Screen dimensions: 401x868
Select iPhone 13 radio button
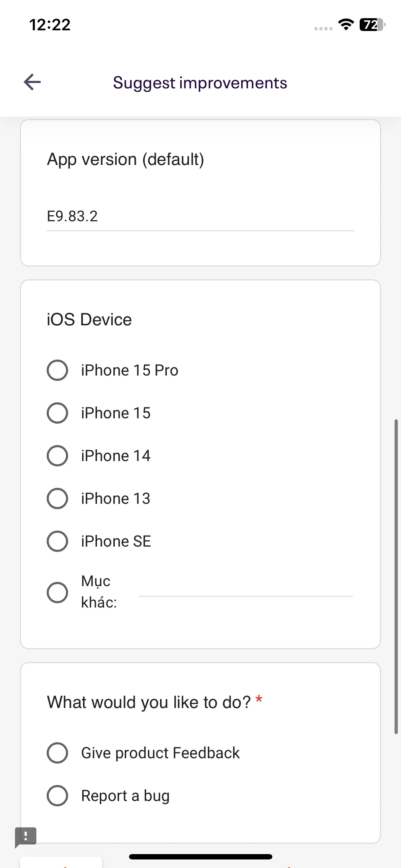pyautogui.click(x=57, y=498)
